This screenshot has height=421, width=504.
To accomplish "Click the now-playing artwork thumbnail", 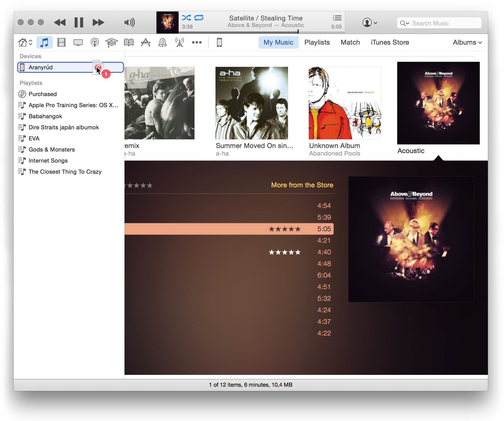I will (x=168, y=22).
